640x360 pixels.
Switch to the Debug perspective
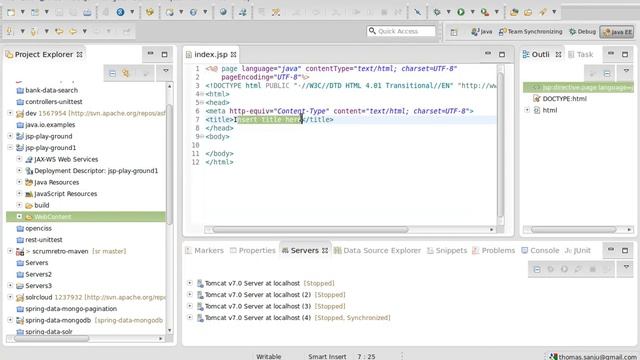pyautogui.click(x=582, y=31)
